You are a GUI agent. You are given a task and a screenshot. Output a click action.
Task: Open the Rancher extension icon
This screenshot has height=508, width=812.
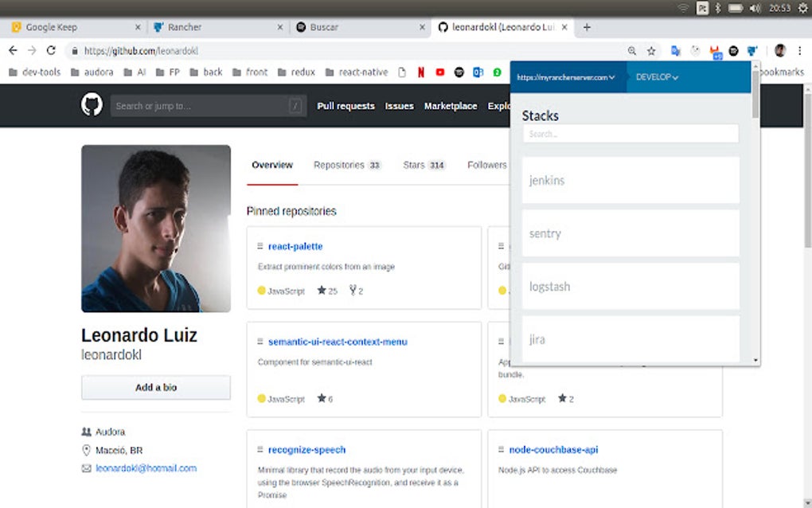[x=752, y=50]
